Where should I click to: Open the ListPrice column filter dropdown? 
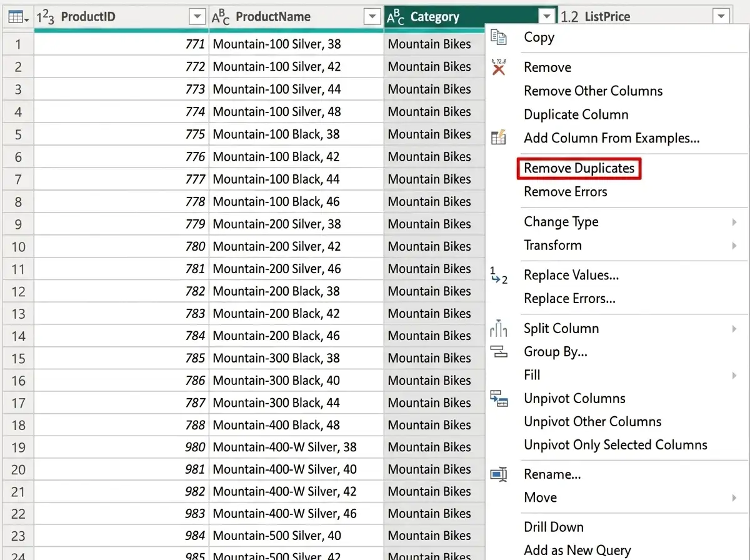pos(721,17)
